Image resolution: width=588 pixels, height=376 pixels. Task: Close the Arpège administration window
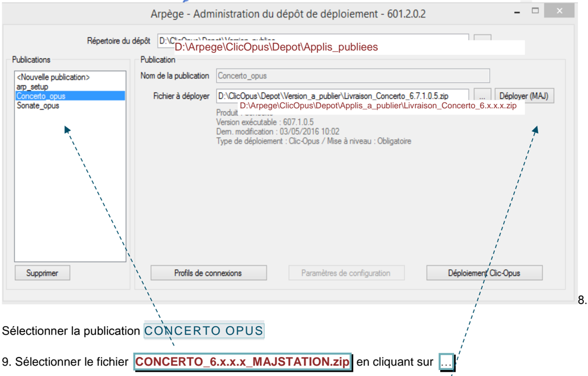tap(559, 11)
